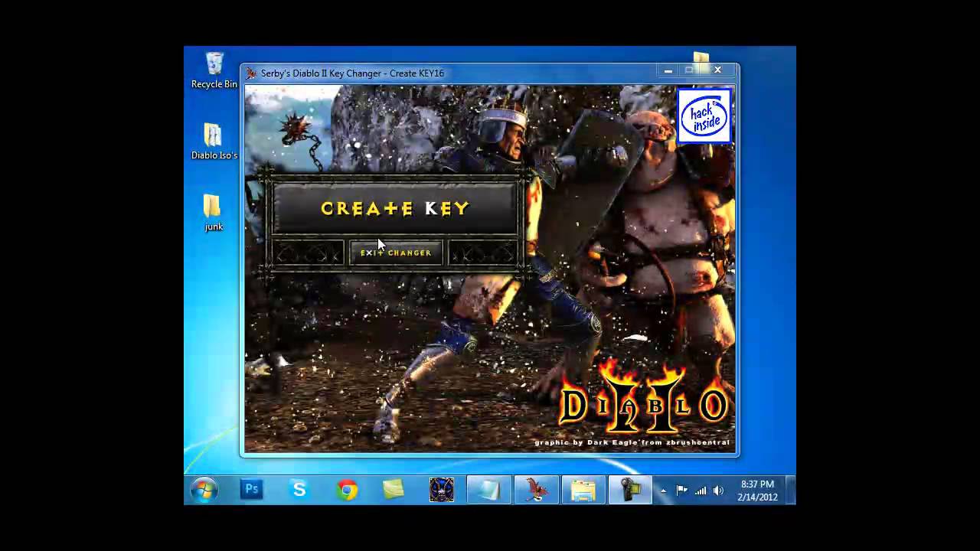The image size is (980, 551).
Task: Close the Diablo II Key Changer window
Action: coord(717,70)
